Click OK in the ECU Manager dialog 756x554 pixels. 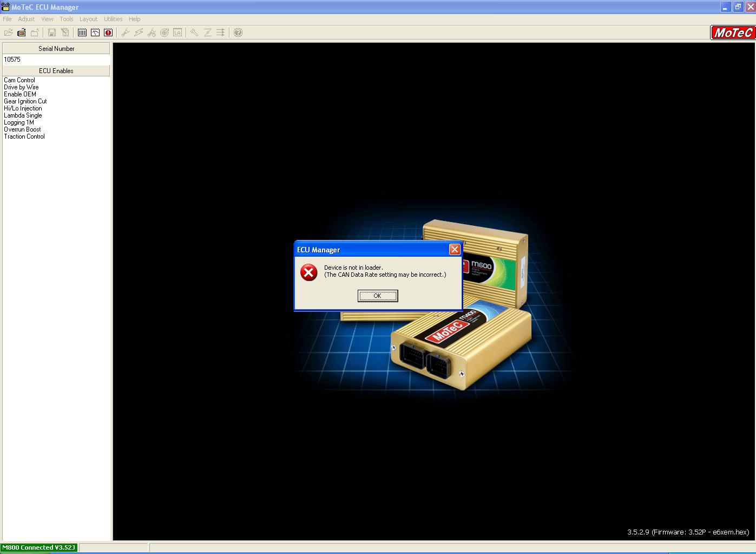coord(378,296)
